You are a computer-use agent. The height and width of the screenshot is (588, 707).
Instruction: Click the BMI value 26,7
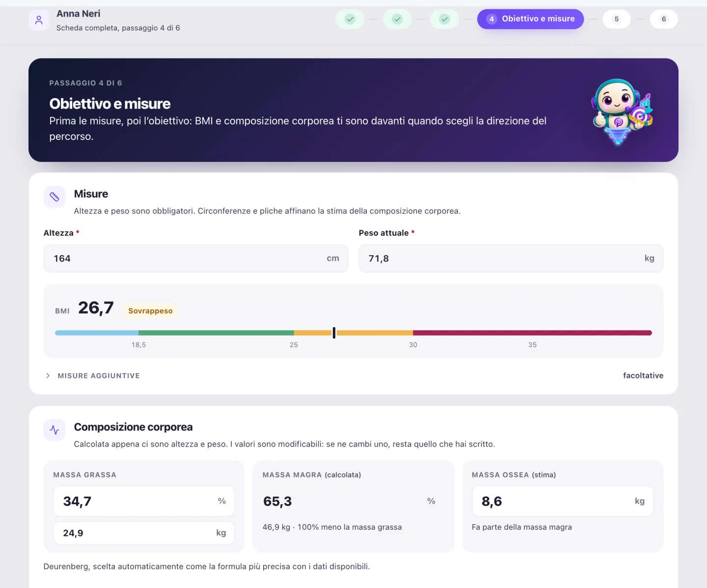click(x=96, y=308)
